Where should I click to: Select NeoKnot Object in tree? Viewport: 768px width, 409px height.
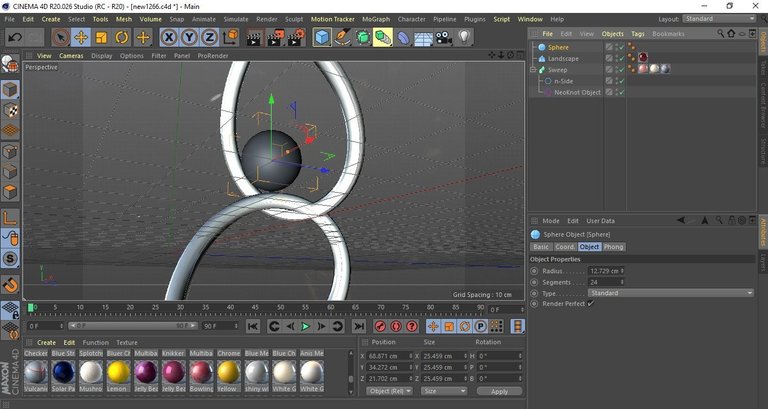click(577, 93)
